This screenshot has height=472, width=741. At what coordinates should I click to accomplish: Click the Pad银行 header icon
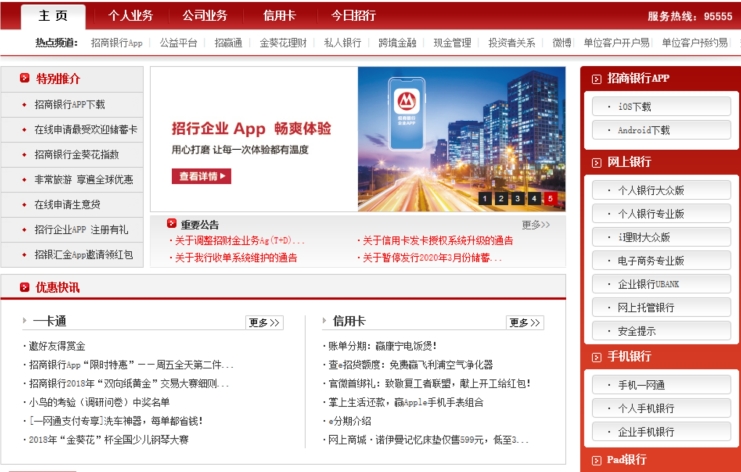(596, 460)
